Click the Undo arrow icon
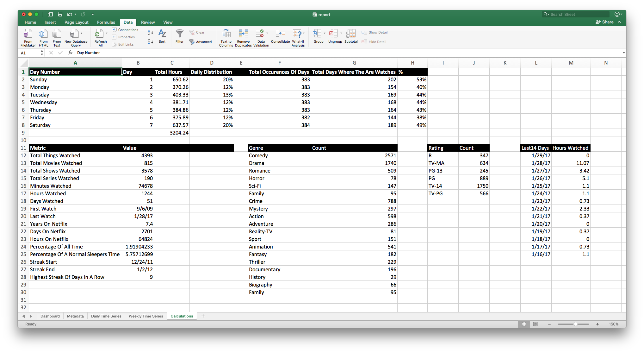Screen dimensions: 644x353 pos(70,14)
